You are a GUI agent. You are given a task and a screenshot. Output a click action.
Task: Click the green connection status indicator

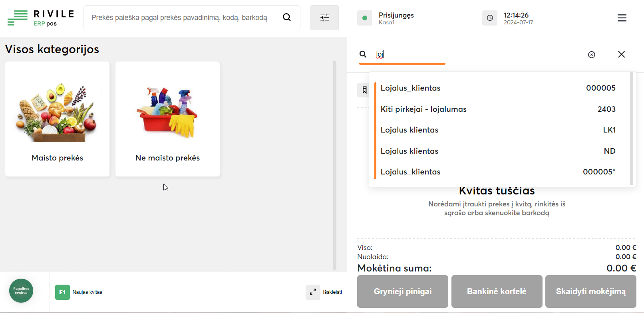pyautogui.click(x=364, y=18)
